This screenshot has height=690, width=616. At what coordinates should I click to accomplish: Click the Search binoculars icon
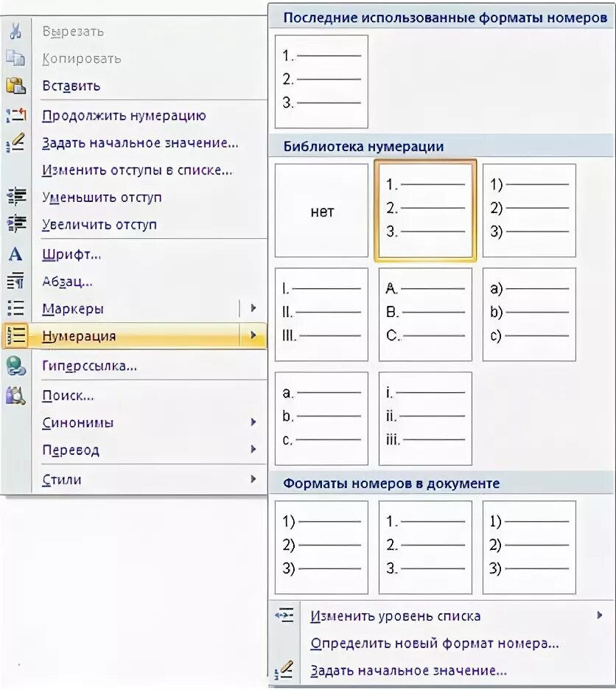pos(15,395)
